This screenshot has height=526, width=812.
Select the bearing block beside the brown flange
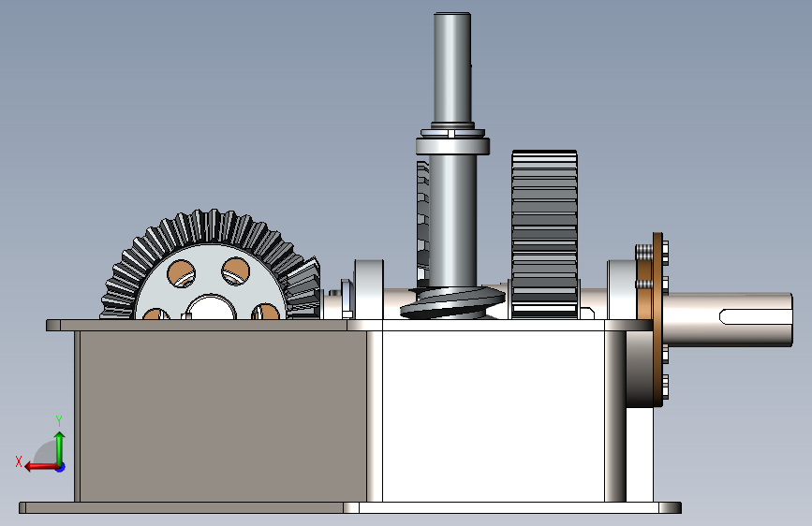[622, 290]
